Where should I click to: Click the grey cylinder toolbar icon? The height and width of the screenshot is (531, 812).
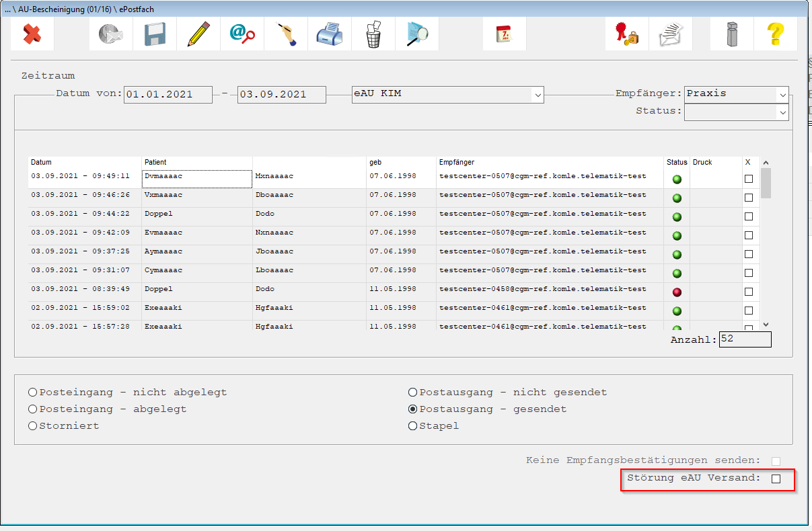click(731, 34)
